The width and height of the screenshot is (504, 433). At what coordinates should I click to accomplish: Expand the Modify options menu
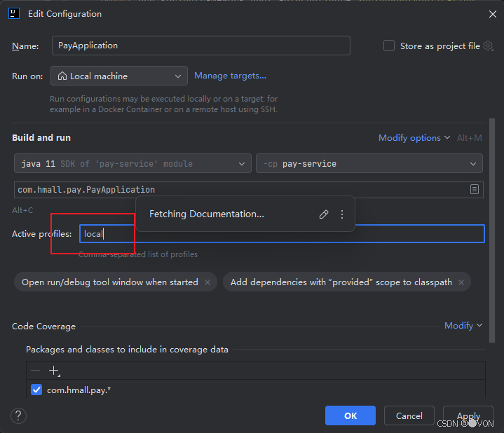414,138
